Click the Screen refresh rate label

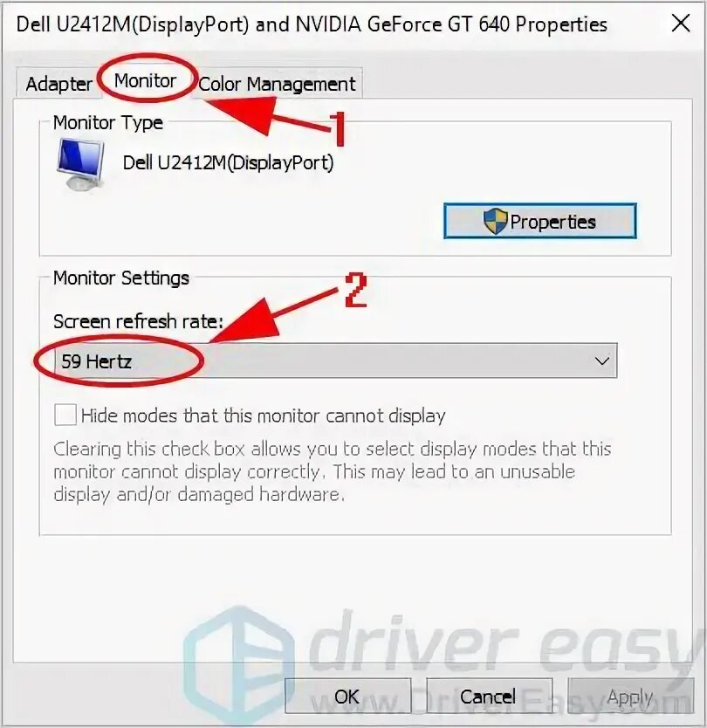[138, 321]
